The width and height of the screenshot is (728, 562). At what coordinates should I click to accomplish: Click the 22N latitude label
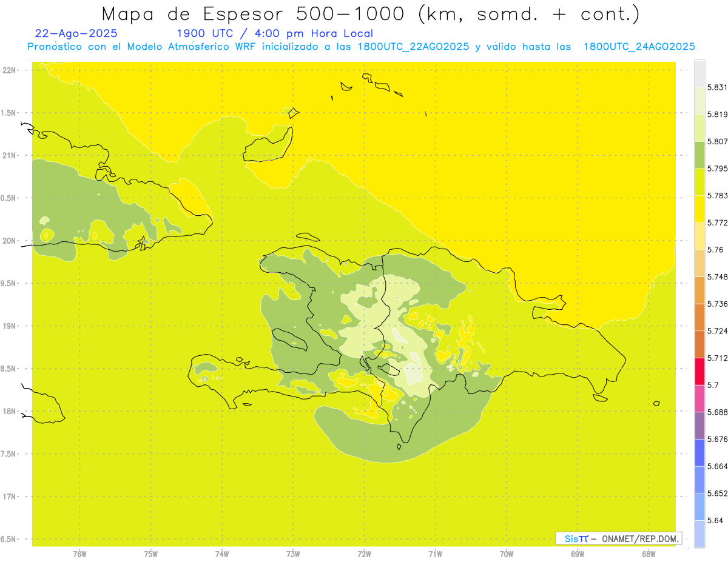coord(10,70)
